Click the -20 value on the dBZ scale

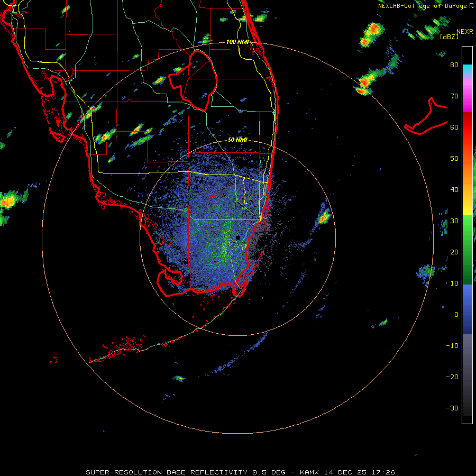(452, 377)
